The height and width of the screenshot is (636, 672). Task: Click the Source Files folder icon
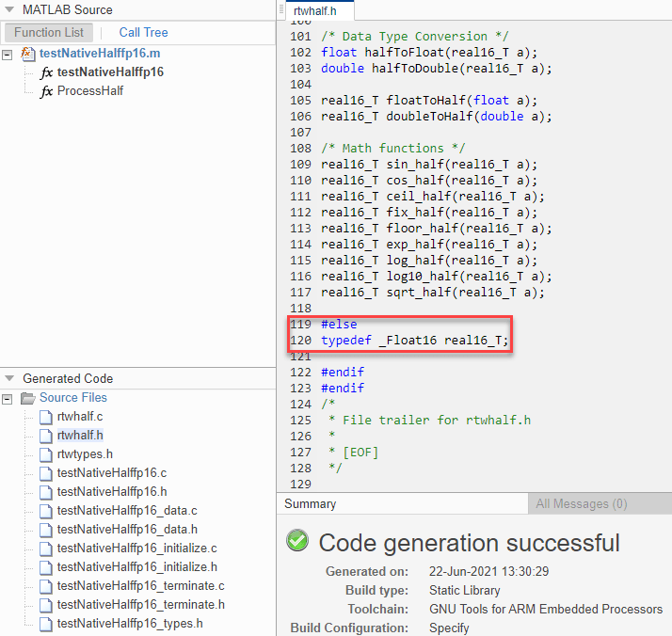[x=28, y=398]
